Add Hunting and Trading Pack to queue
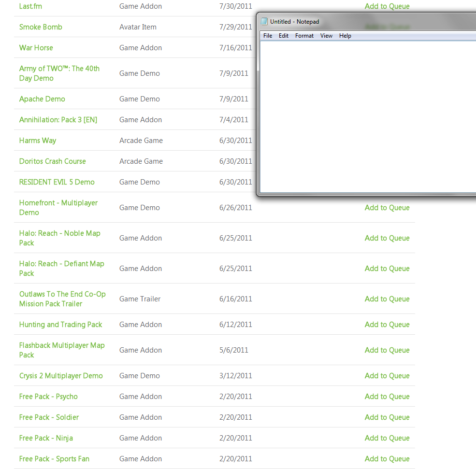 387,324
